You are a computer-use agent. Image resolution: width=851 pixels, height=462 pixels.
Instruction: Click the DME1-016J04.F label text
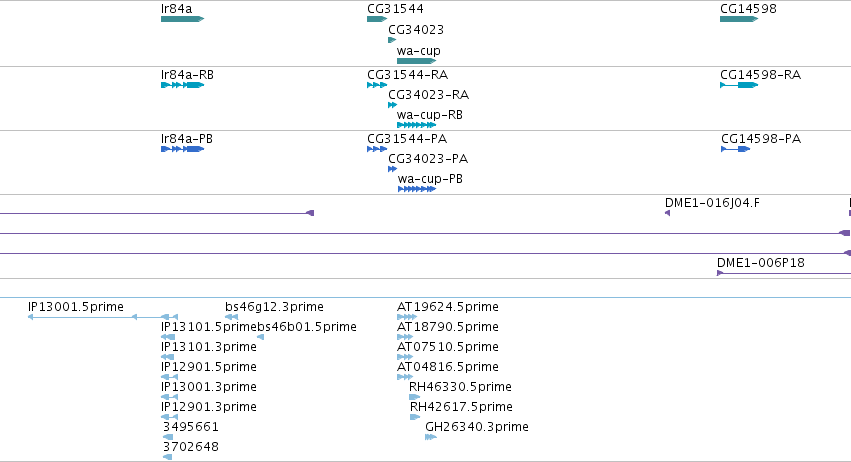click(712, 203)
